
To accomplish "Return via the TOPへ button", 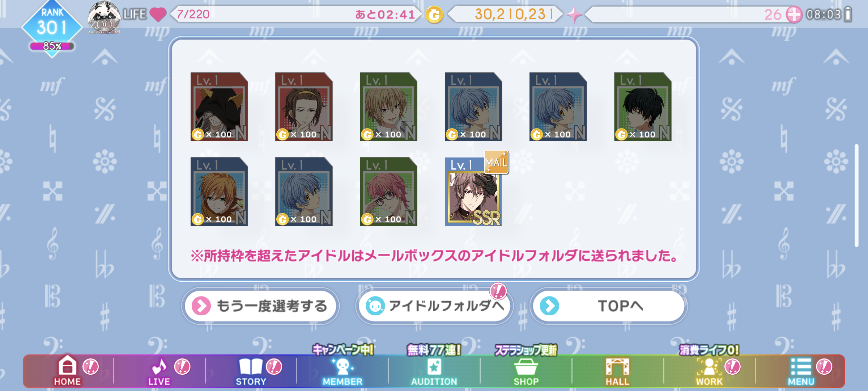I will point(609,306).
